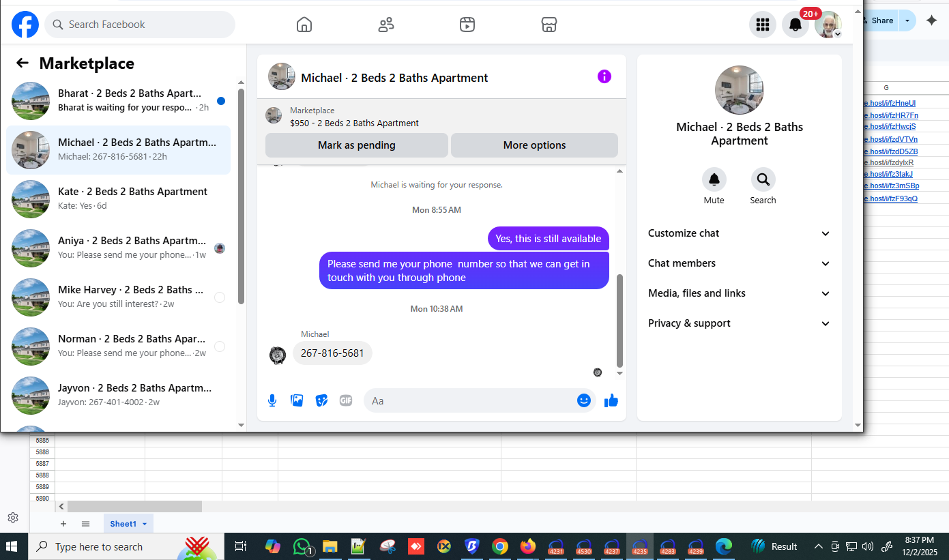Send a thumbs-up like
This screenshot has width=949, height=560.
click(611, 400)
